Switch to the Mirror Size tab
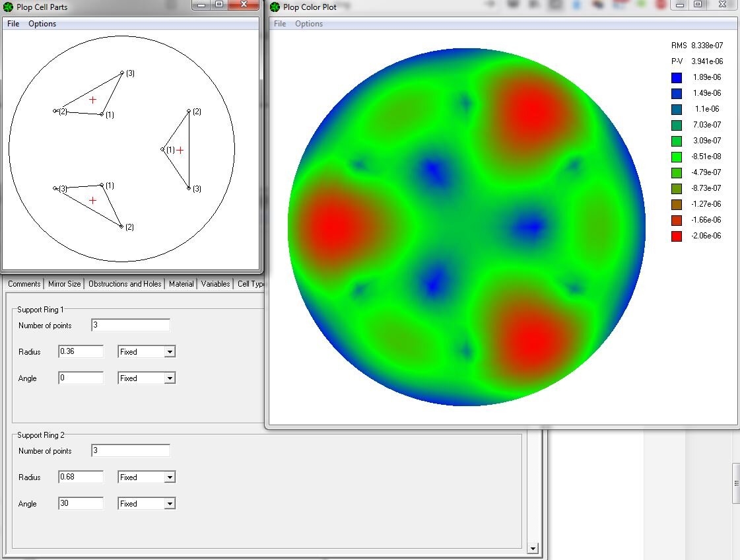 pos(64,284)
